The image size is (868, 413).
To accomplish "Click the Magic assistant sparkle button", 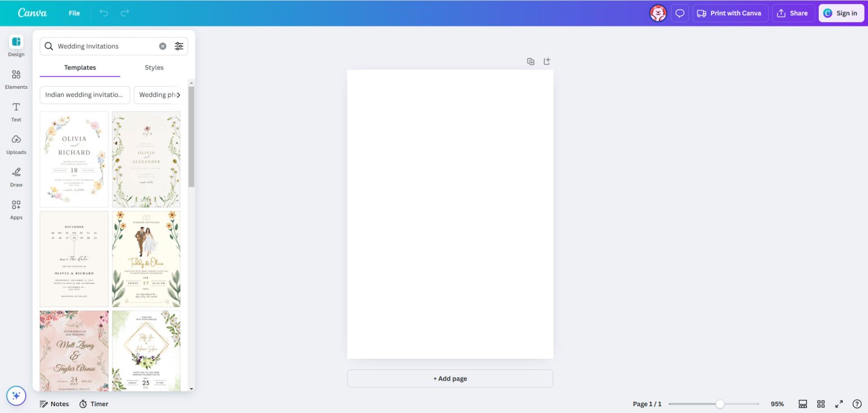I will (16, 395).
